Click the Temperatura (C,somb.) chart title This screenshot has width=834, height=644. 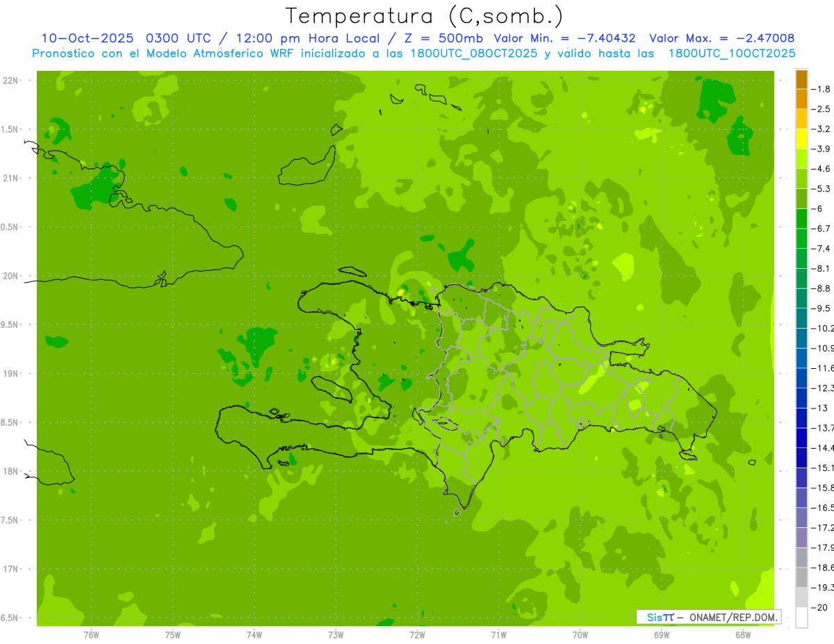tap(425, 16)
